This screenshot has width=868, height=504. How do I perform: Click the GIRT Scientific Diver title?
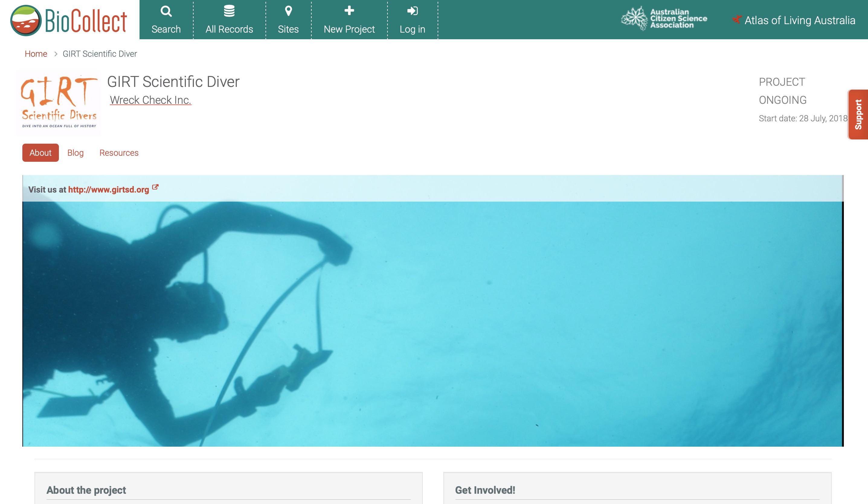pos(173,81)
